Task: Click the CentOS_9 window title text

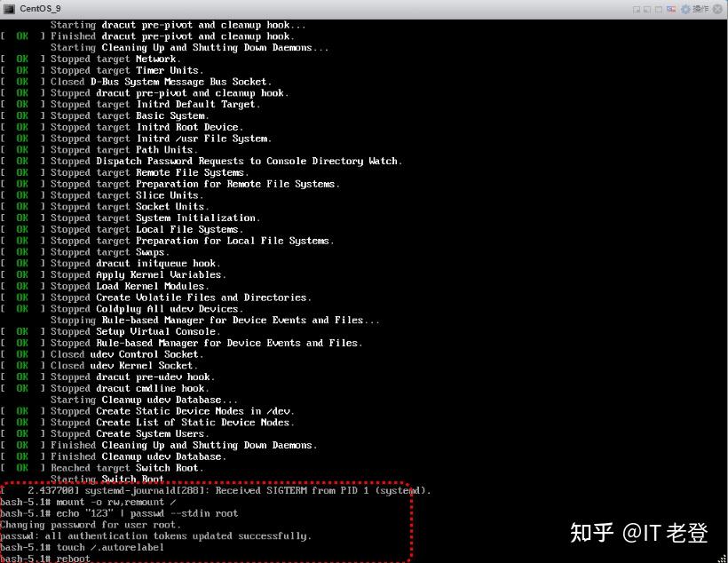Action: [x=40, y=9]
